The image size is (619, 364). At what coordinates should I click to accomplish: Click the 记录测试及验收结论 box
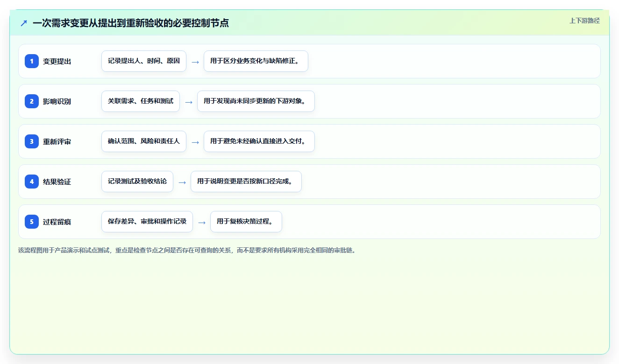137,182
